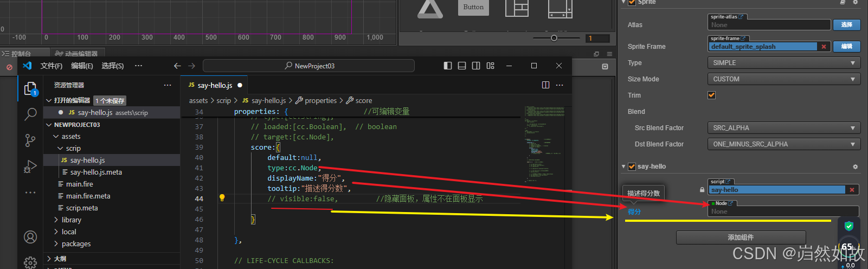Viewport: 868px width, 269px height.
Task: Expand the packages folder
Action: tap(56, 244)
